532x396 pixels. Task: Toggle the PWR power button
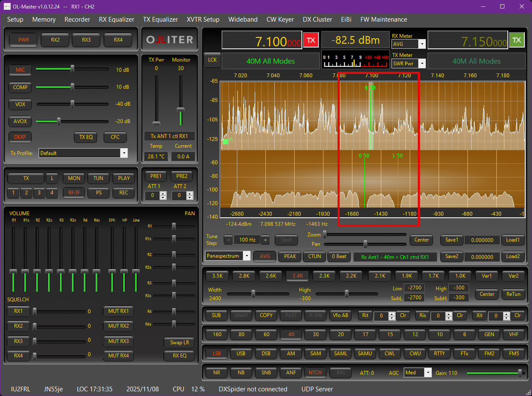tap(24, 40)
